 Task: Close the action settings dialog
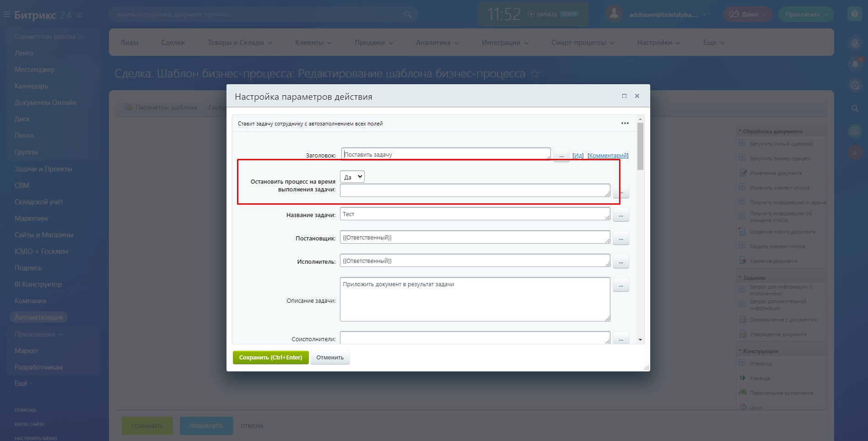pos(637,96)
